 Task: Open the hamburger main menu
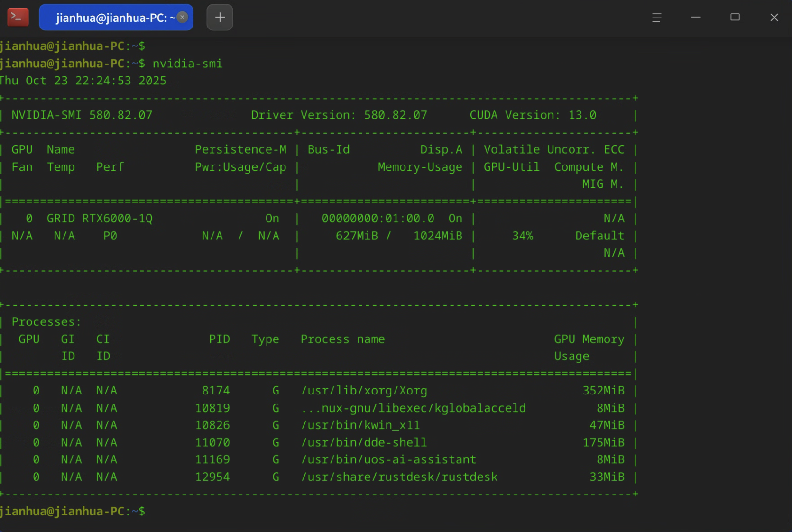coord(656,18)
